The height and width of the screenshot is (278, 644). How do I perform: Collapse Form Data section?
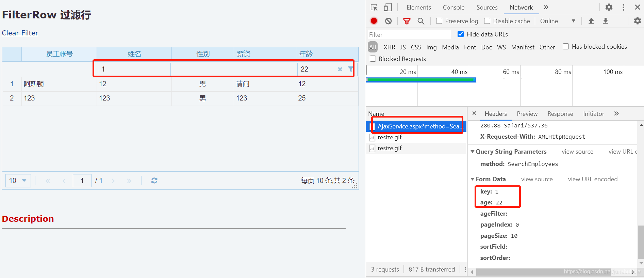coord(473,179)
